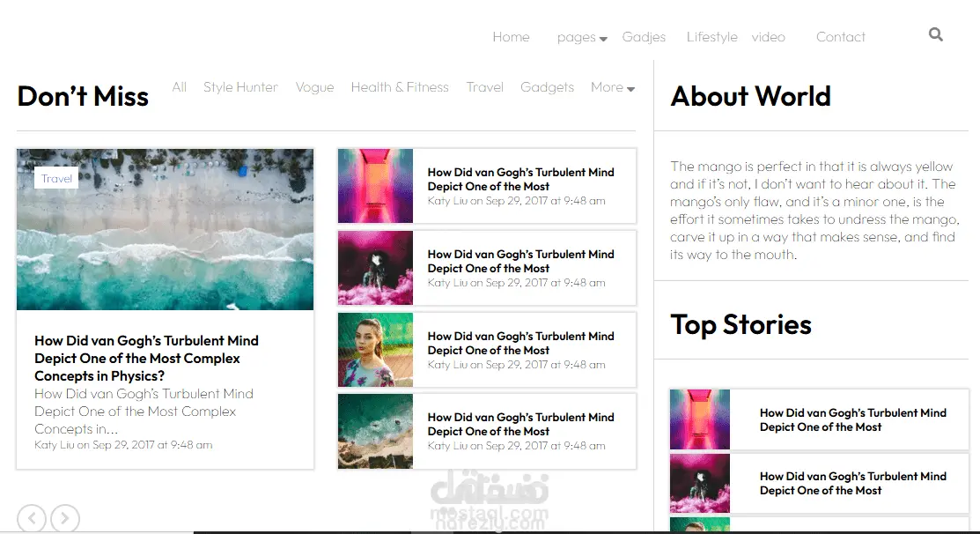980x534 pixels.
Task: Click the About World heading
Action: click(750, 96)
